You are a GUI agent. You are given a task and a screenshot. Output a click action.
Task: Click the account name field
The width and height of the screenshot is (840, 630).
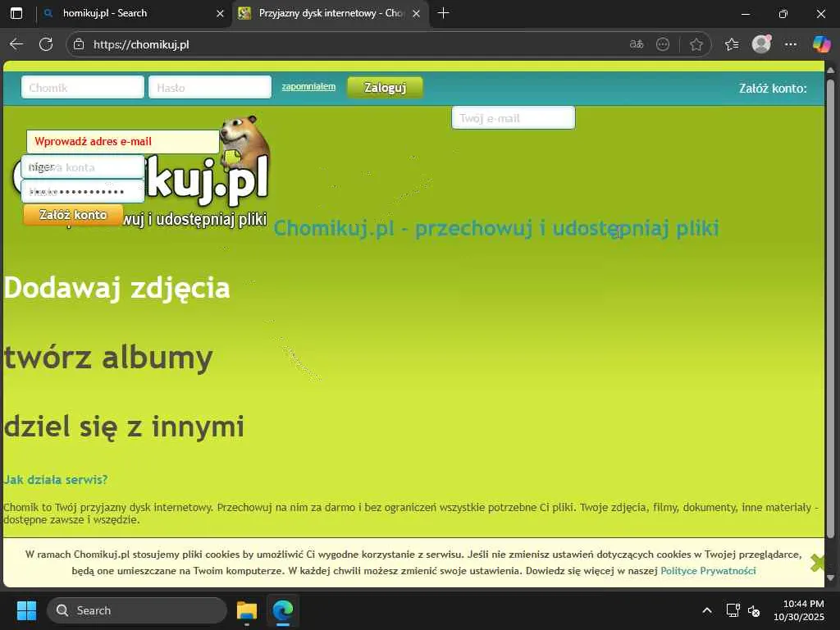coord(83,167)
